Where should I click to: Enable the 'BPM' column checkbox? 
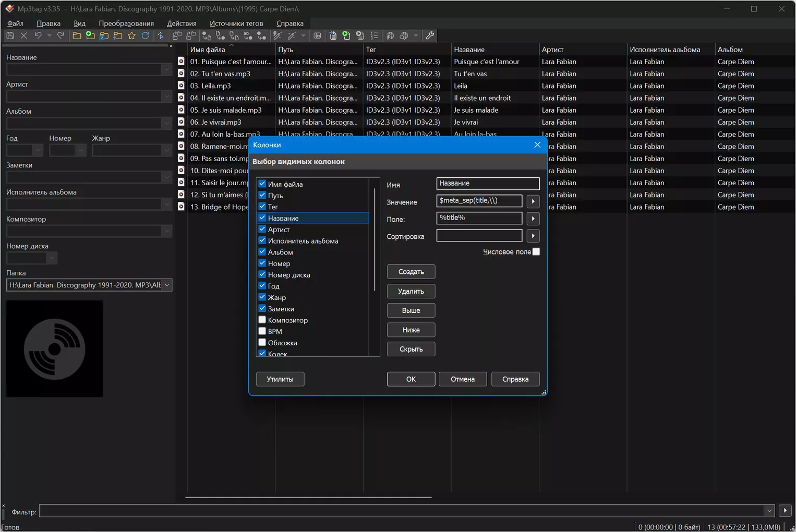(262, 331)
